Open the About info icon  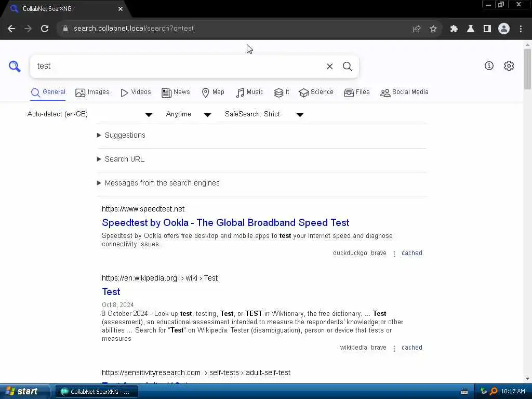[x=489, y=66]
